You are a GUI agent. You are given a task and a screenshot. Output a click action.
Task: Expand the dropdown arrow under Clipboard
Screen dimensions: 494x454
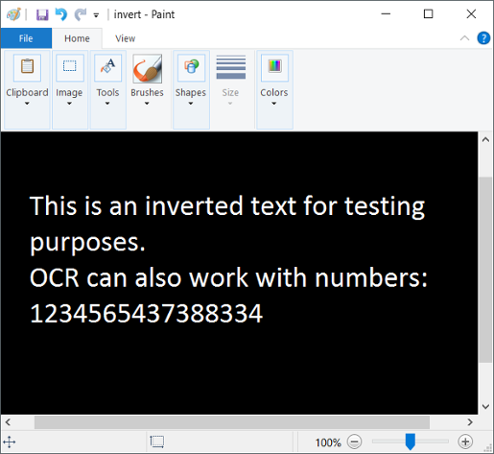pyautogui.click(x=27, y=104)
